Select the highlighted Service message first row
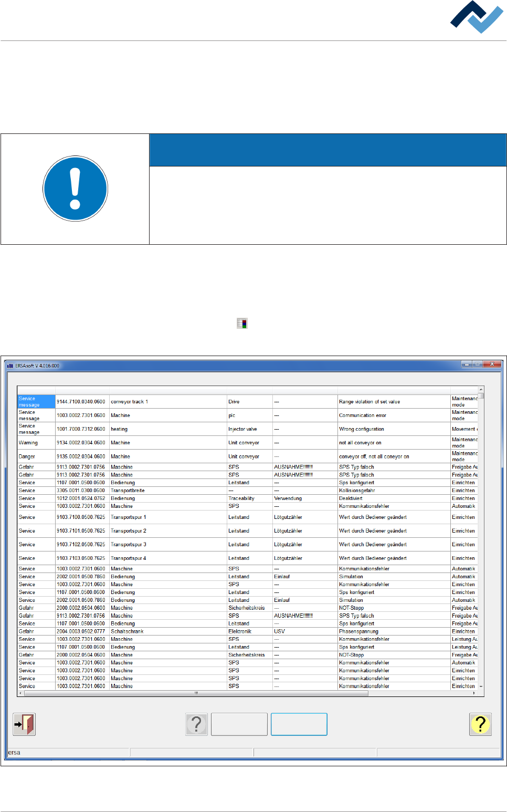507x812 pixels. (x=248, y=402)
